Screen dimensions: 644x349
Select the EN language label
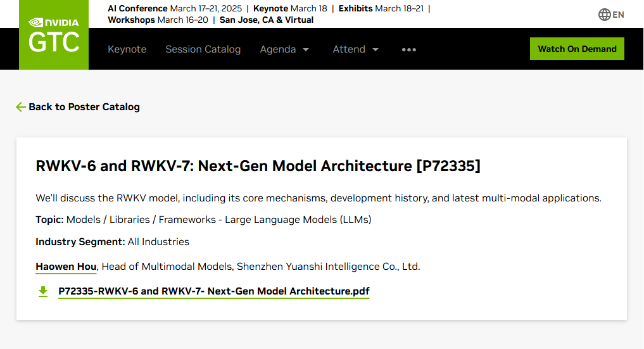(618, 15)
